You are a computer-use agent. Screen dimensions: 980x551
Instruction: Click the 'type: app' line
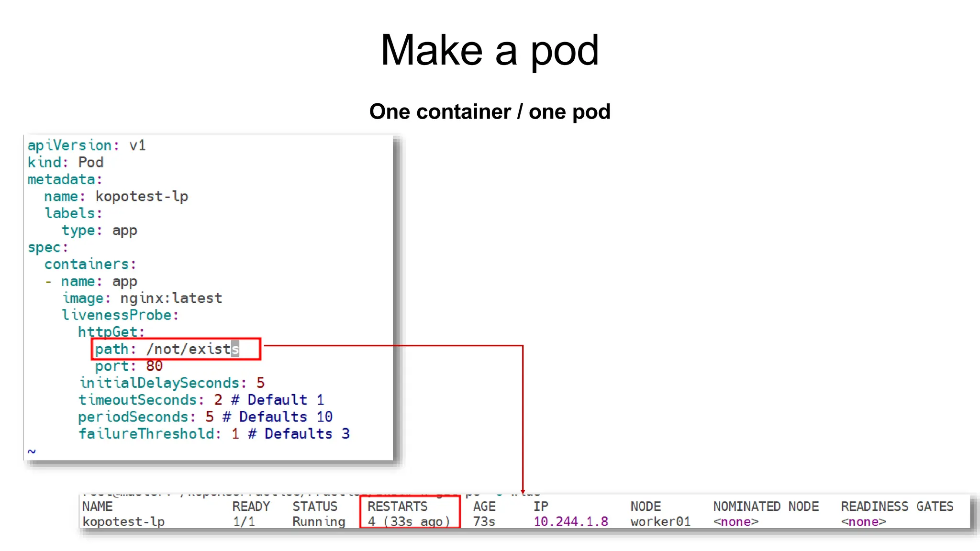click(x=99, y=231)
